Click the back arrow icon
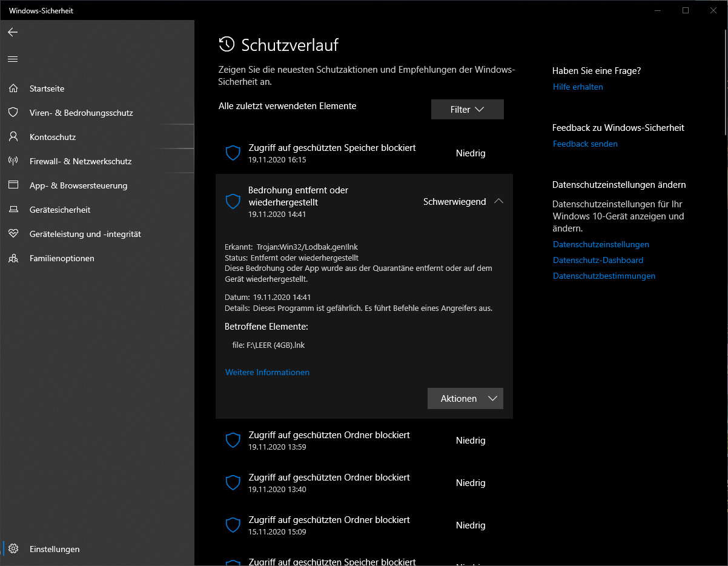This screenshot has height=566, width=728. [13, 32]
